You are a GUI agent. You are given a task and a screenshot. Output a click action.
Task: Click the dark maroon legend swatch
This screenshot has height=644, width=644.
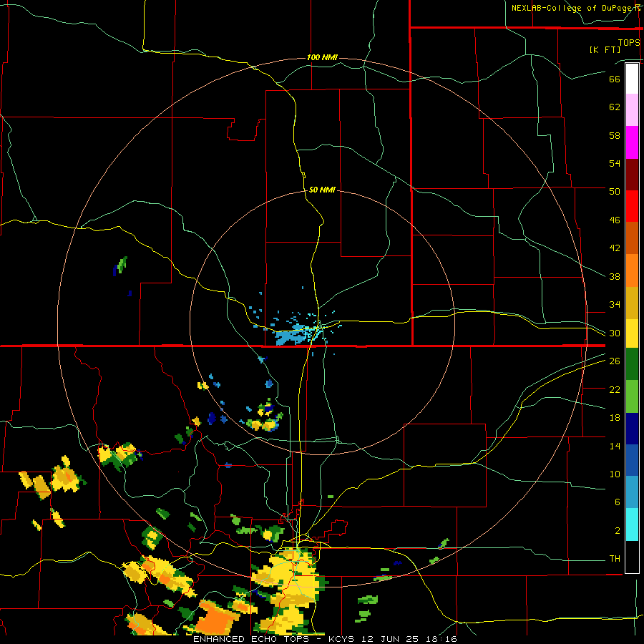click(632, 175)
